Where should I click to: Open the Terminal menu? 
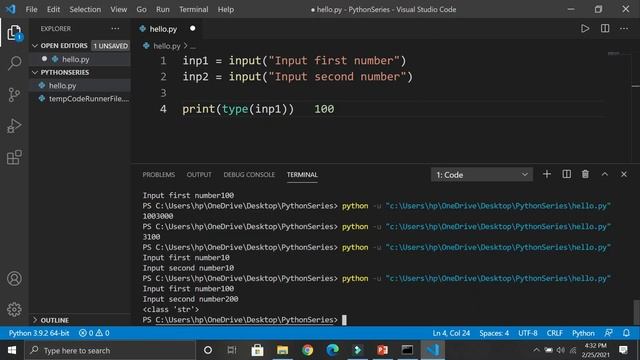pyautogui.click(x=193, y=9)
